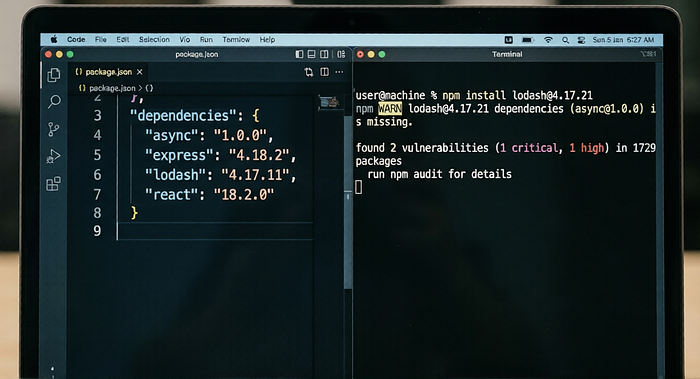Click the "18.2.0" version value
Image resolution: width=700 pixels, height=379 pixels.
point(244,194)
